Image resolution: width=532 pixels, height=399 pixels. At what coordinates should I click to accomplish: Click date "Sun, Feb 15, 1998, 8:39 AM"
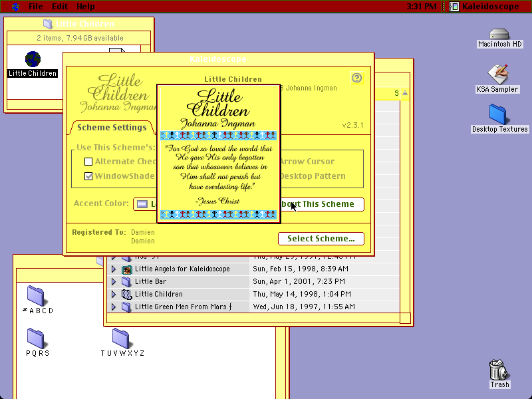point(301,269)
